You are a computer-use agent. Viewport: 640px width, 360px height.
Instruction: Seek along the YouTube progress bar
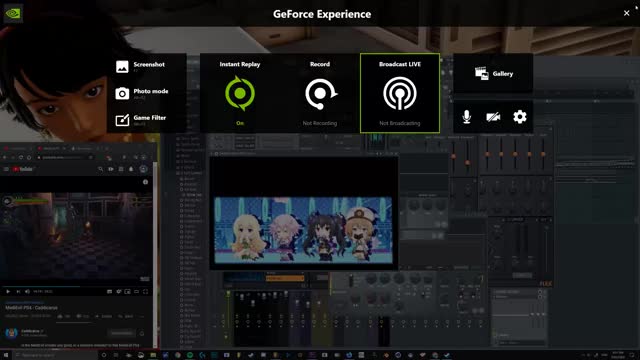76,287
